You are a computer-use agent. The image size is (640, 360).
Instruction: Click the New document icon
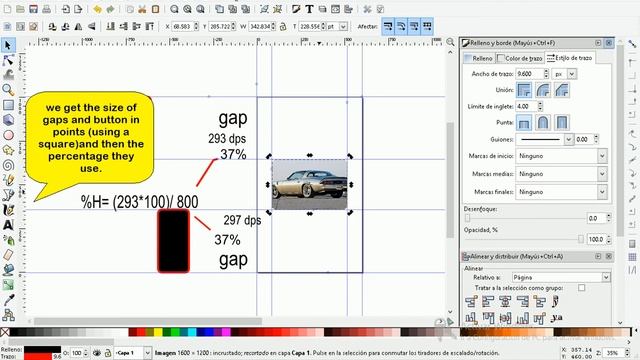click(7, 9)
